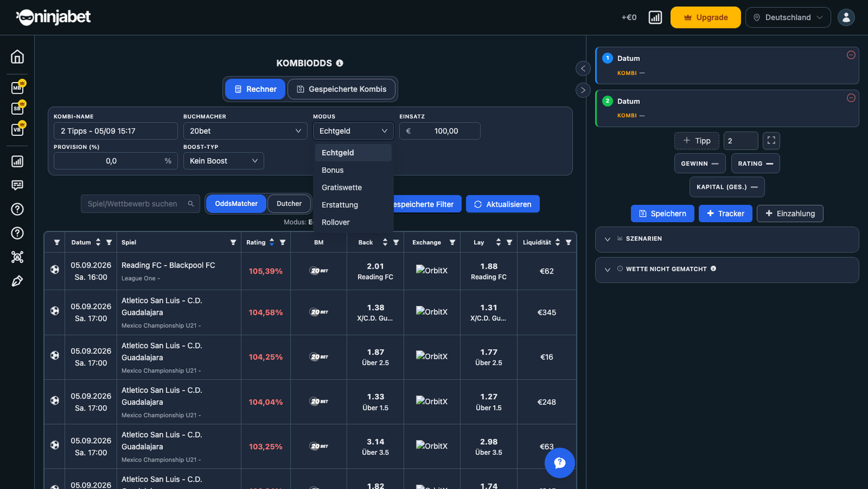
Task: Open the Liquidität column filter
Action: tap(569, 243)
